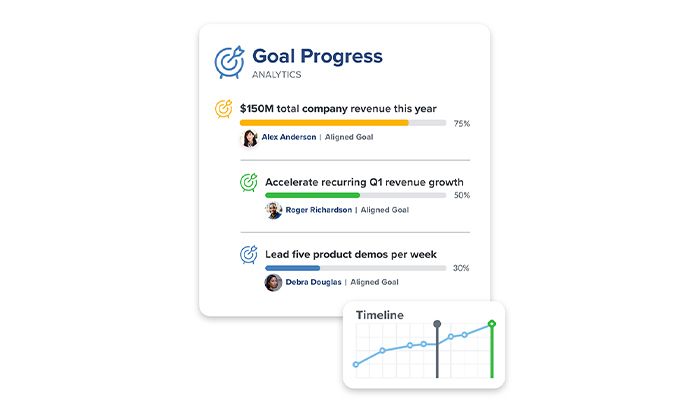Click the Roger Richardson name link
The width and height of the screenshot is (700, 400).
[319, 210]
